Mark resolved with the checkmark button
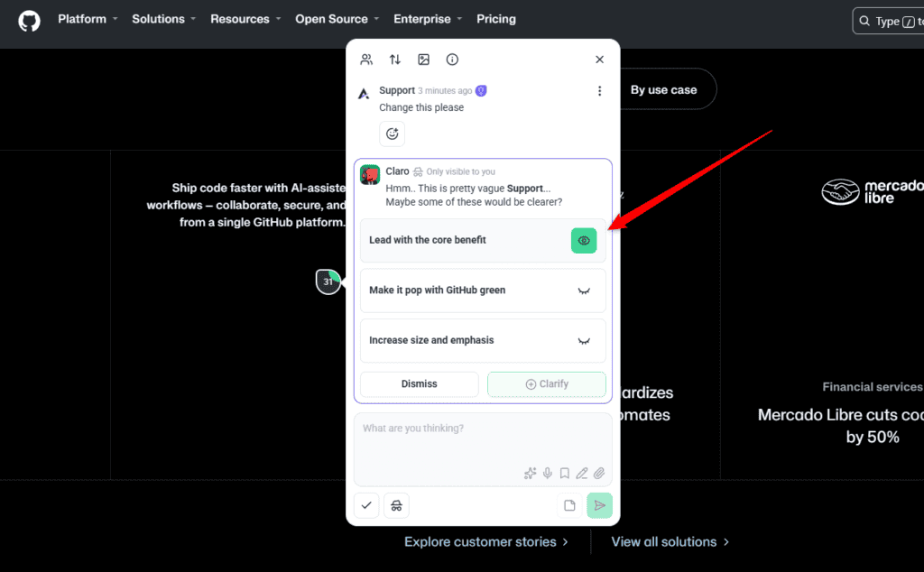The width and height of the screenshot is (924, 572). [366, 505]
